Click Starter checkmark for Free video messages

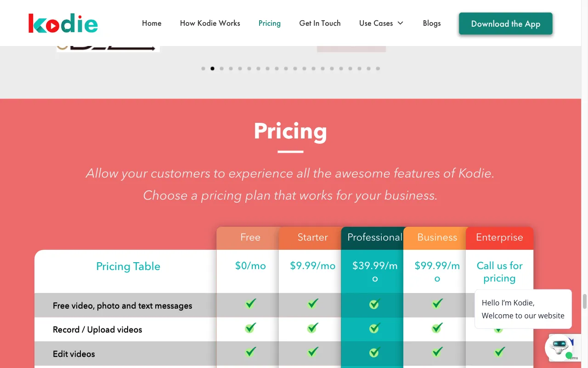pos(313,304)
